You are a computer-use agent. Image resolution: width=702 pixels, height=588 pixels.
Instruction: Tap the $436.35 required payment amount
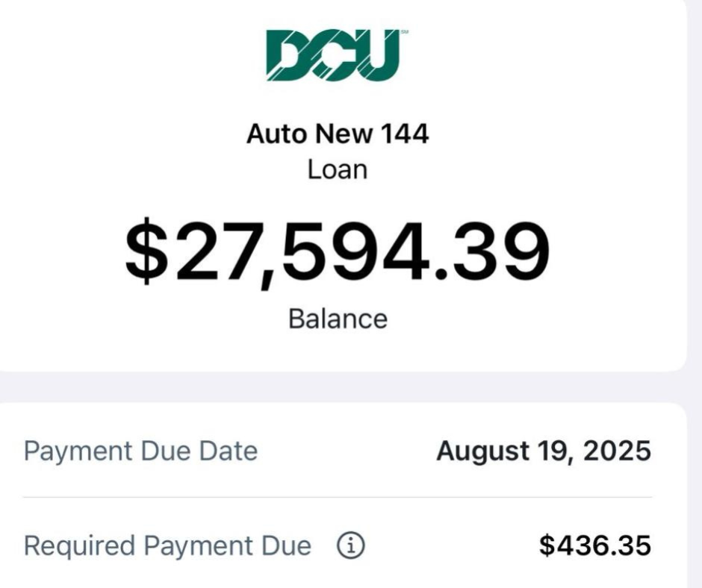point(594,547)
